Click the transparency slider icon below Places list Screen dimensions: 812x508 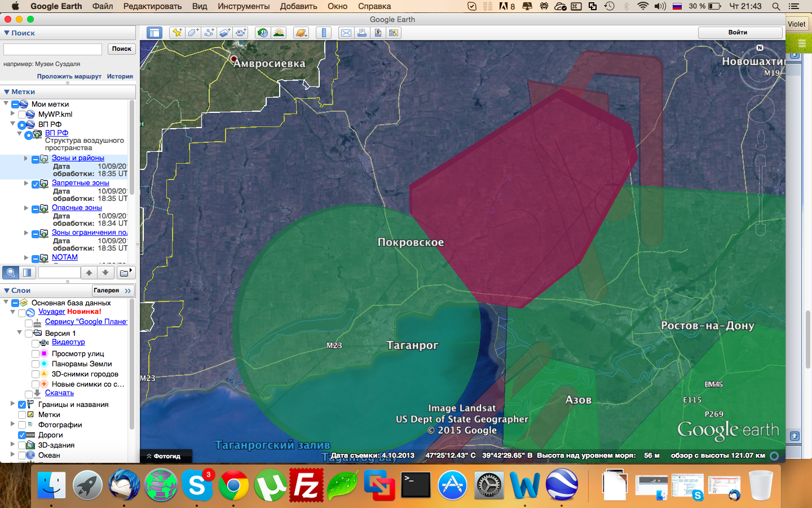(27, 273)
